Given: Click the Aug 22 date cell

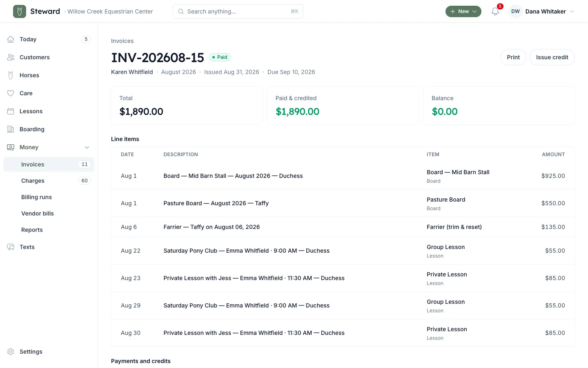Looking at the screenshot, I should point(131,251).
